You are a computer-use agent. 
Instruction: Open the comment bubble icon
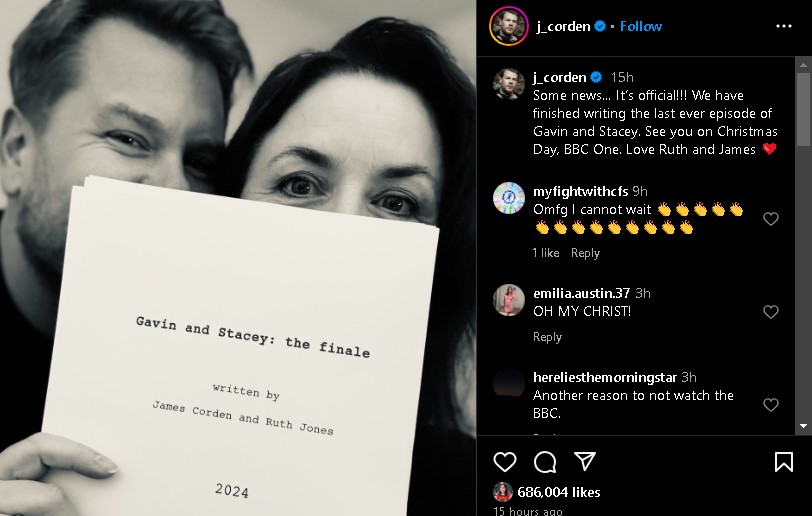click(545, 462)
